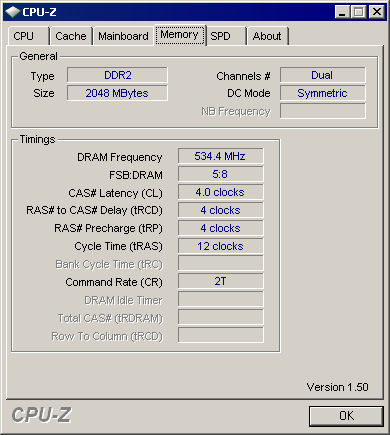This screenshot has height=435, width=390.
Task: Click the Command Rate (CR) label
Action: point(114,282)
